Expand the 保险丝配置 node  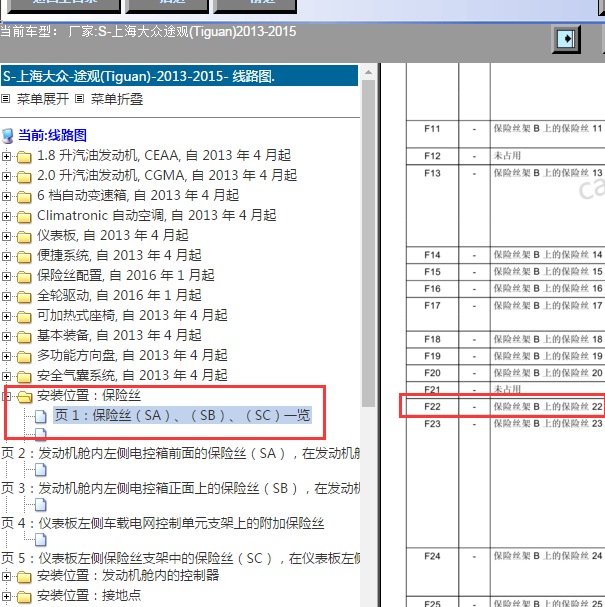pos(6,276)
